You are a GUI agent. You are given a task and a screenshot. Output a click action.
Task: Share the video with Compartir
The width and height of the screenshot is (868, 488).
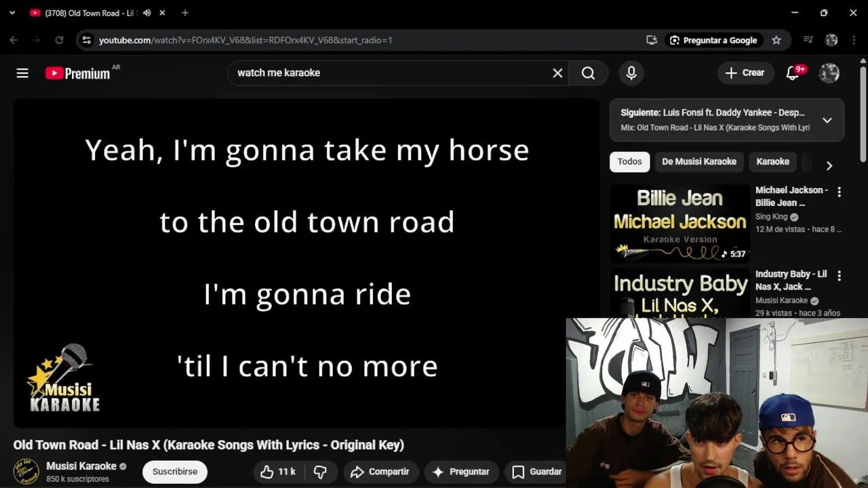(380, 472)
